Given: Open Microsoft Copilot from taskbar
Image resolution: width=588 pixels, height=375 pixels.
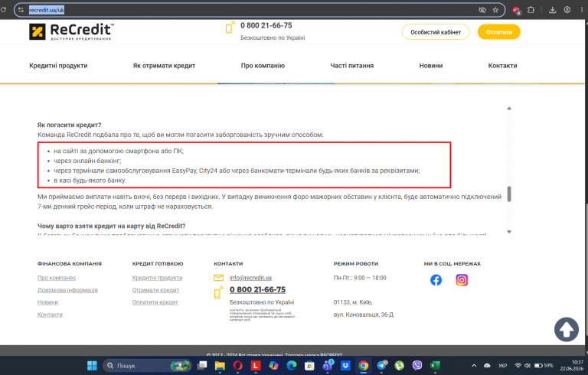Looking at the screenshot, I should point(274,366).
